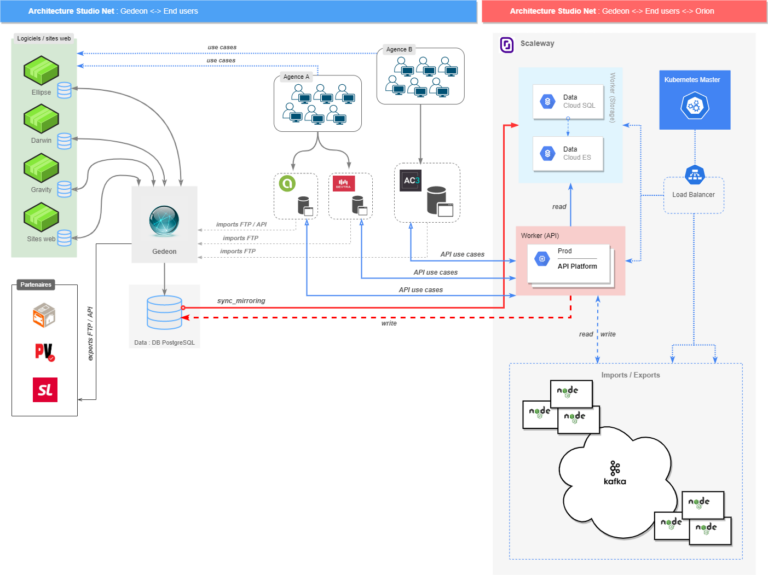
Task: Click the DB PostgreSQL database cylinder icon
Action: coord(164,312)
